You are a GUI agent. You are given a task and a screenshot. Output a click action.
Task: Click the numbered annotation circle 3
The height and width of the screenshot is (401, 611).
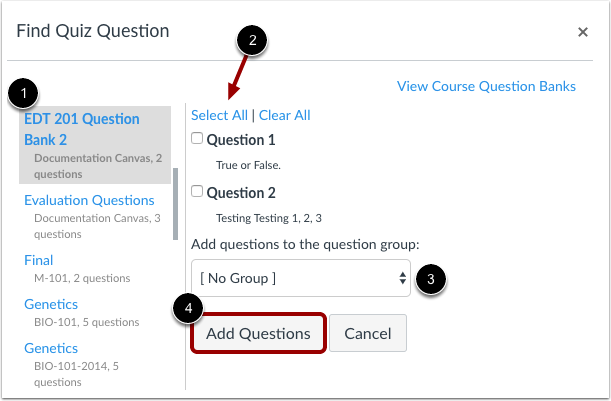tap(431, 279)
